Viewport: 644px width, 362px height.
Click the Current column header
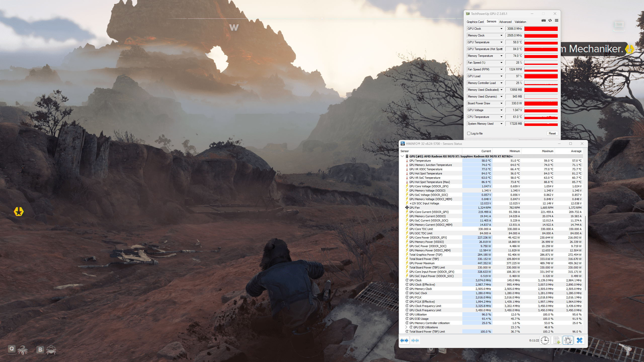click(477, 151)
